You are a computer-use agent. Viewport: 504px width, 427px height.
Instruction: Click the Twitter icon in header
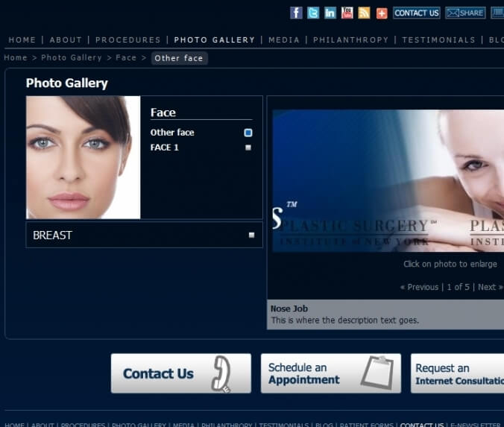(313, 13)
